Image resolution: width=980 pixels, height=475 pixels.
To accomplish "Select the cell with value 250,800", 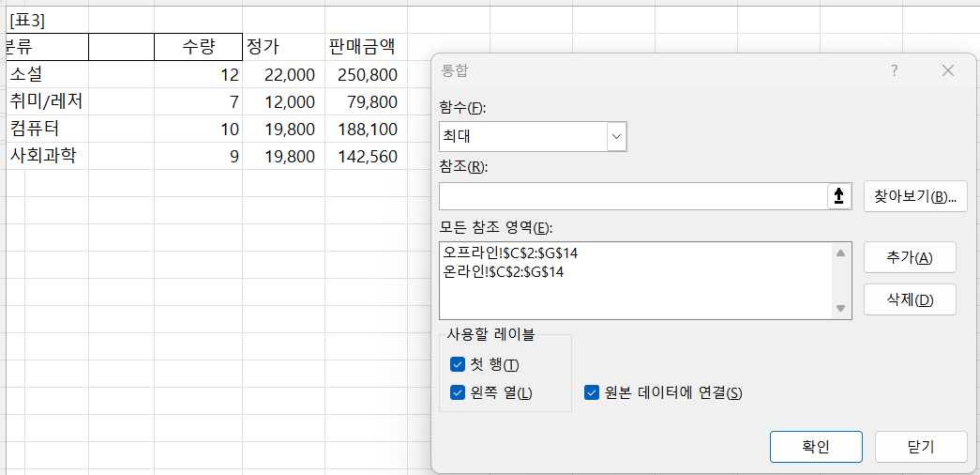I will tap(364, 74).
